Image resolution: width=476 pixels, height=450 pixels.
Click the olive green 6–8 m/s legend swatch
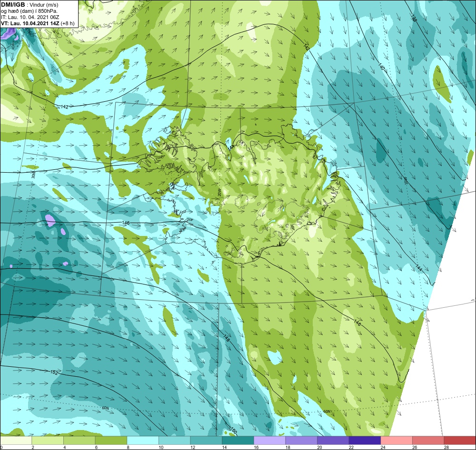pos(111,440)
